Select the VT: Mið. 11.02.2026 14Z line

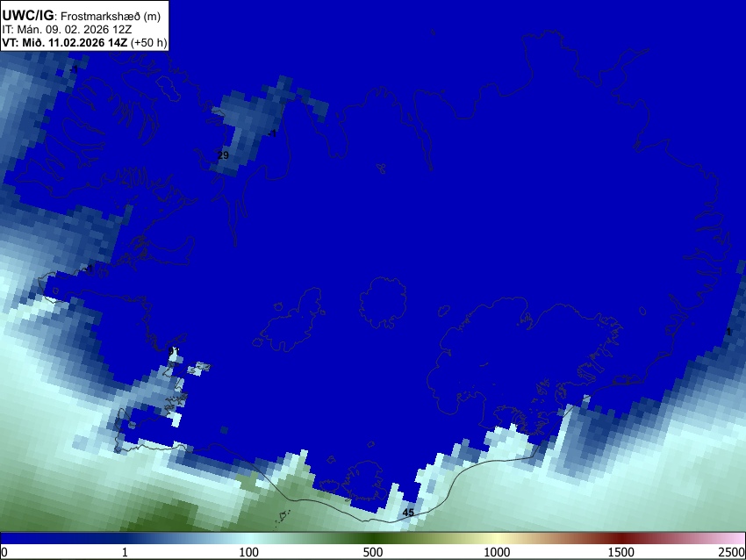pos(84,42)
